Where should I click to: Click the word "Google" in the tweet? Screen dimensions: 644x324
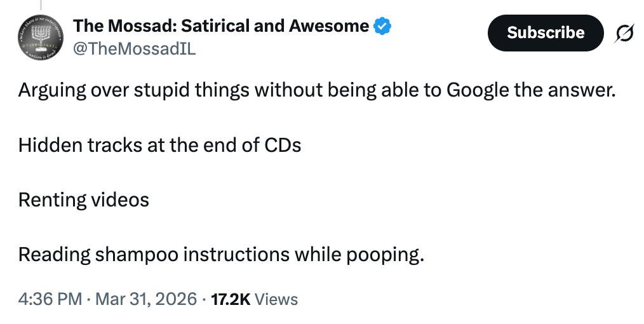pyautogui.click(x=478, y=90)
